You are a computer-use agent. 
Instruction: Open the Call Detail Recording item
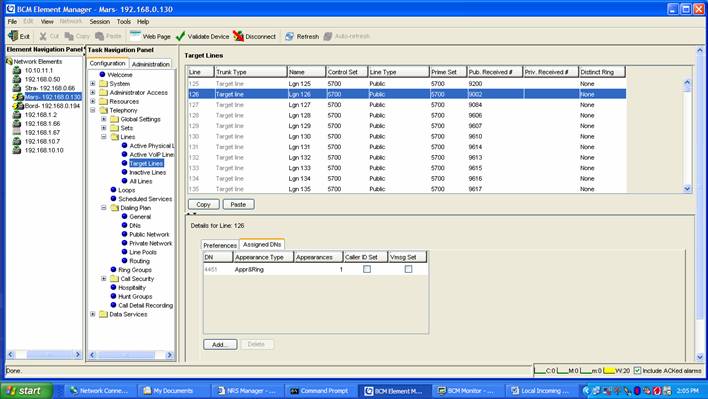145,305
